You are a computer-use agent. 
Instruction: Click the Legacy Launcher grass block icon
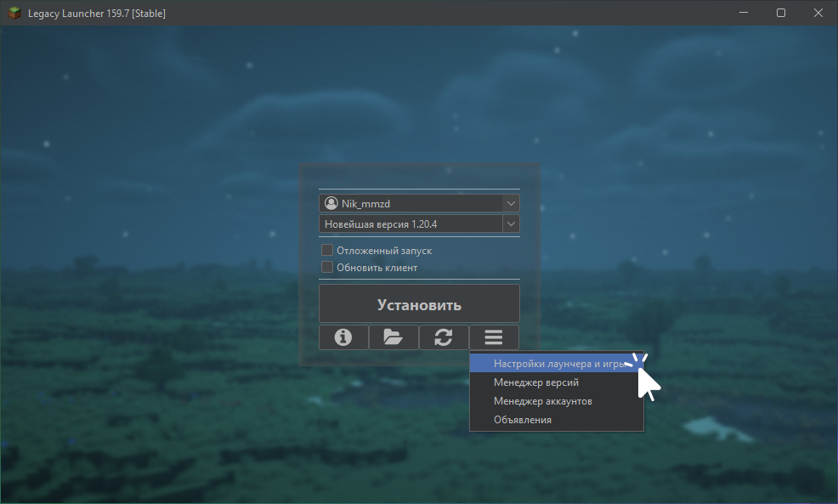(x=14, y=13)
